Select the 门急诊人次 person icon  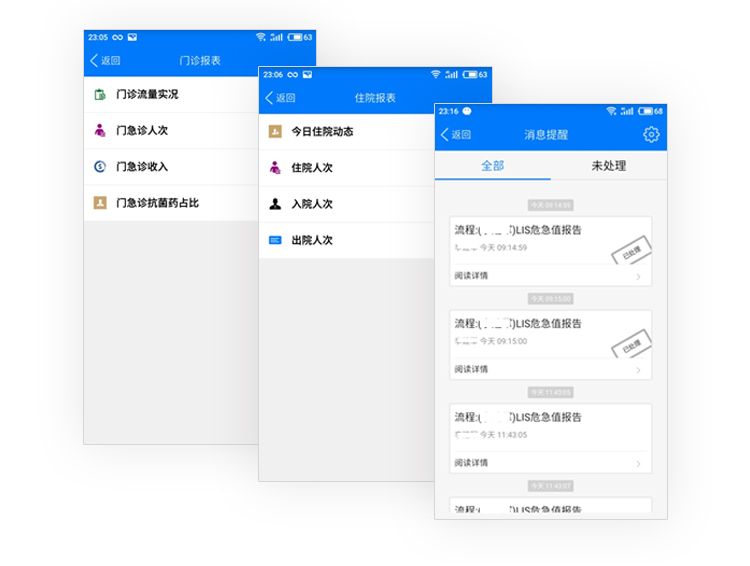click(99, 130)
